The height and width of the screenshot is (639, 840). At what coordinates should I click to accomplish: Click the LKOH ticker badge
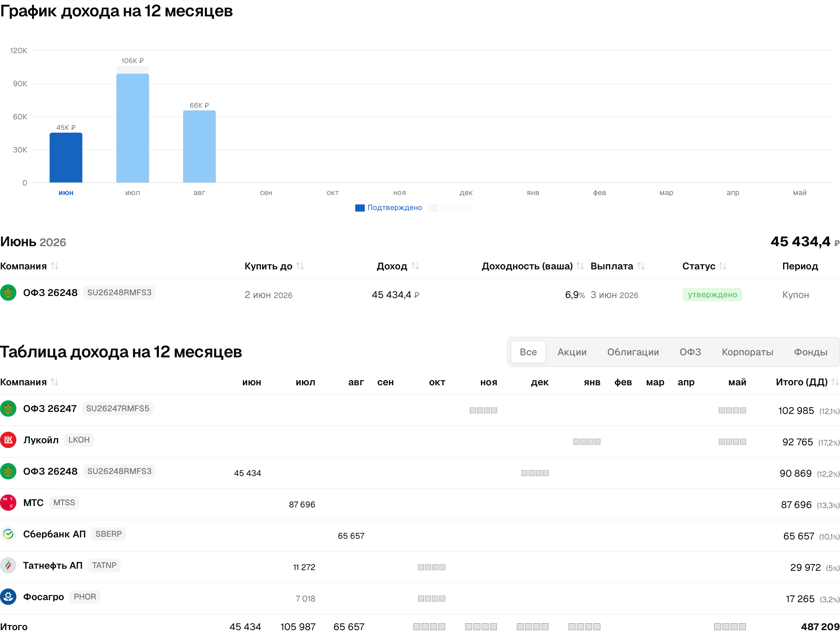click(x=79, y=440)
